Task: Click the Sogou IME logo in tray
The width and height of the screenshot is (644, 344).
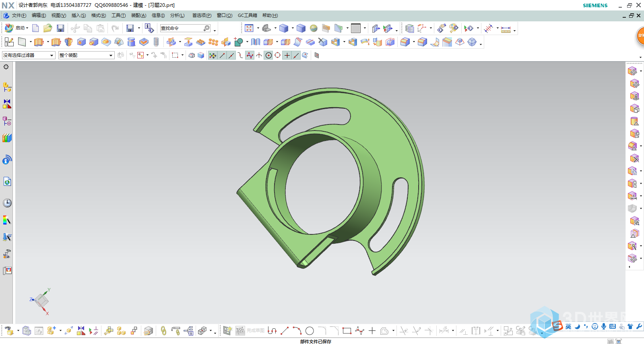Action: (x=557, y=326)
